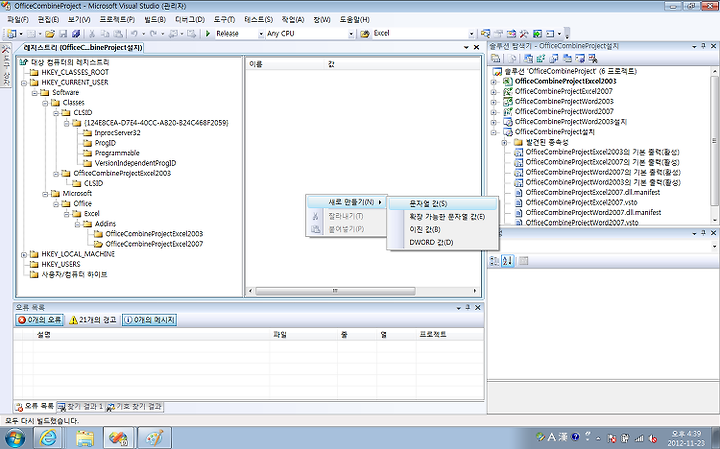Toggle the 0 messages filter button
Image resolution: width=720 pixels, height=449 pixels.
point(149,320)
